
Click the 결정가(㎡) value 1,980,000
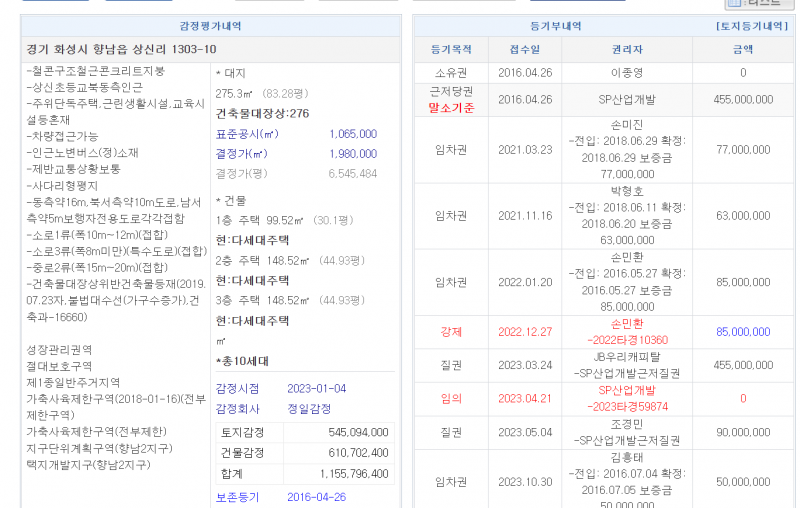click(353, 154)
